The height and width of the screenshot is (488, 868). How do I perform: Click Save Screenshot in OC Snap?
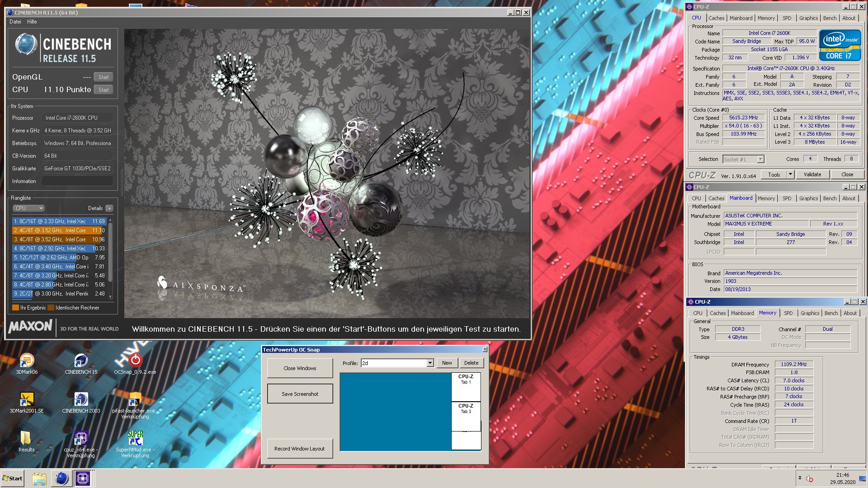click(300, 394)
